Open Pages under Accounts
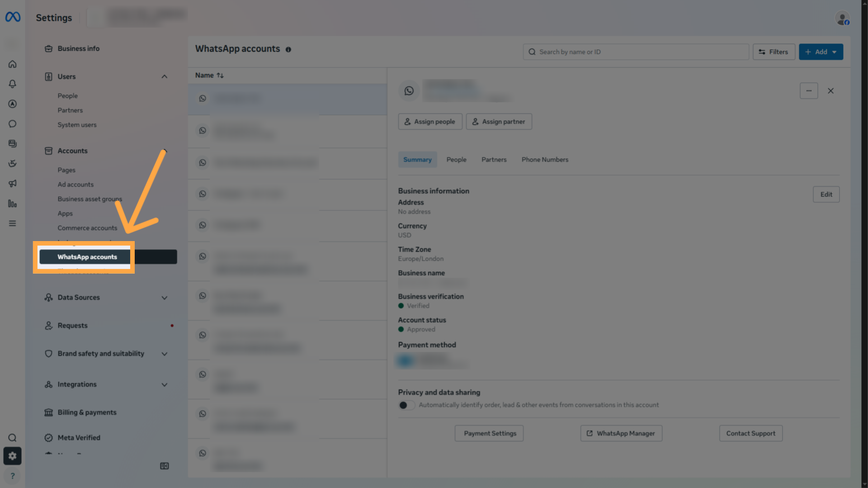This screenshot has width=868, height=488. [66, 170]
